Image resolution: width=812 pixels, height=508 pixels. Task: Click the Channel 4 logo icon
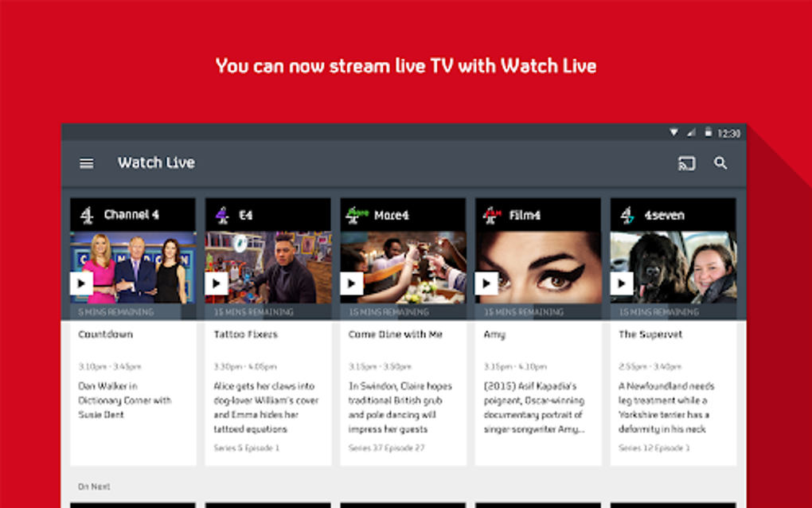tap(87, 215)
